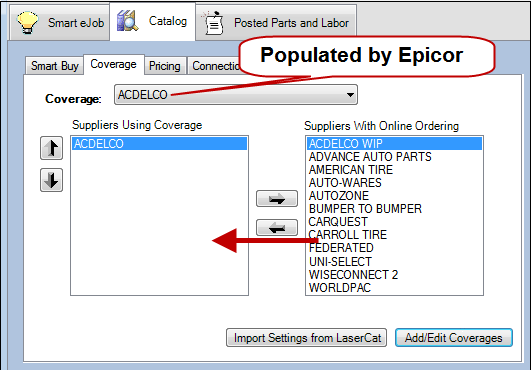Click the Smart eJob lightbulb icon

28,22
